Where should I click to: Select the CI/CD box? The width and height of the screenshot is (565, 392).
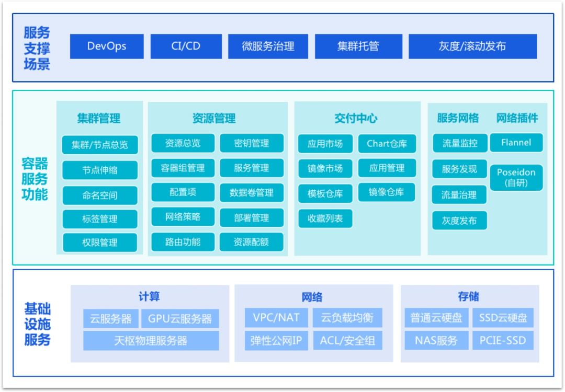click(x=186, y=47)
